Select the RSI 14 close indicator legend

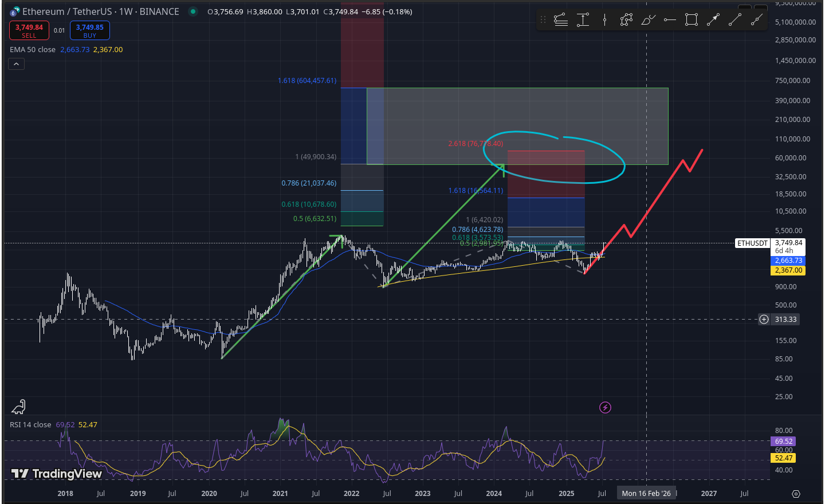(x=30, y=425)
